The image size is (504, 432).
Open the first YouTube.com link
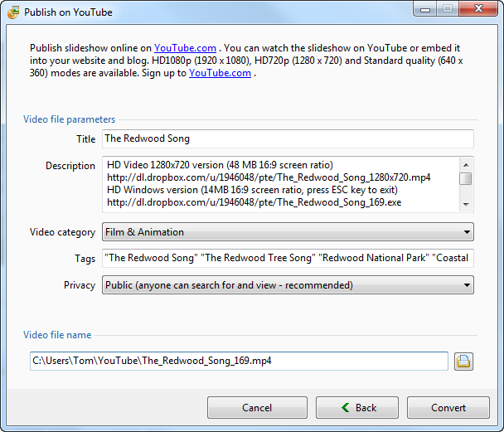(185, 48)
